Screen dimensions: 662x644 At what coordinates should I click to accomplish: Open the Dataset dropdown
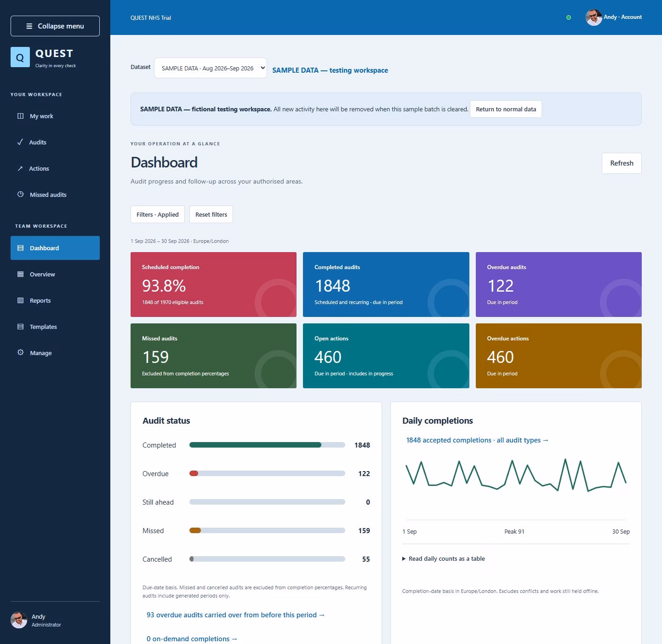tap(211, 68)
